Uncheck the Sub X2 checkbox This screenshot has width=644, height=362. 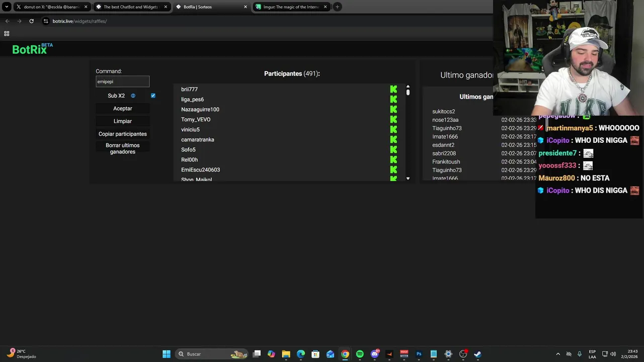pyautogui.click(x=153, y=96)
